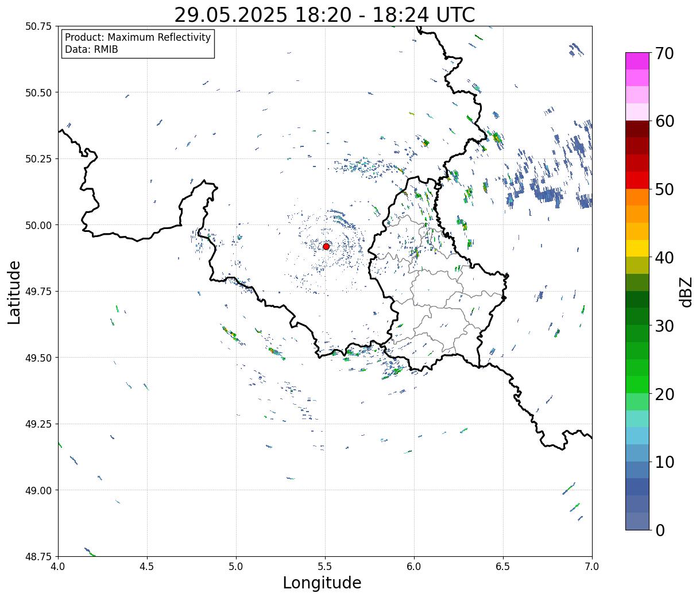Viewport: 700px width, 597px height.
Task: Click the 'Data: RMIB' text
Action: coord(91,50)
